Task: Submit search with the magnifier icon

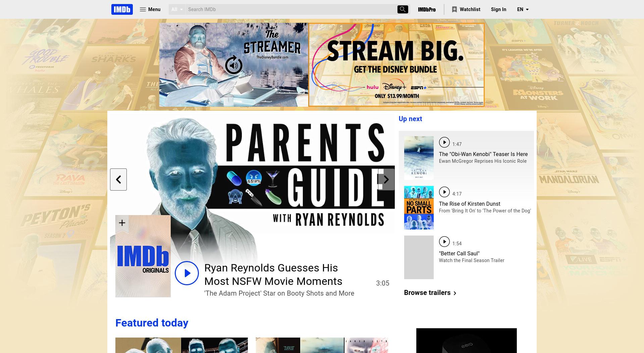Action: click(402, 9)
